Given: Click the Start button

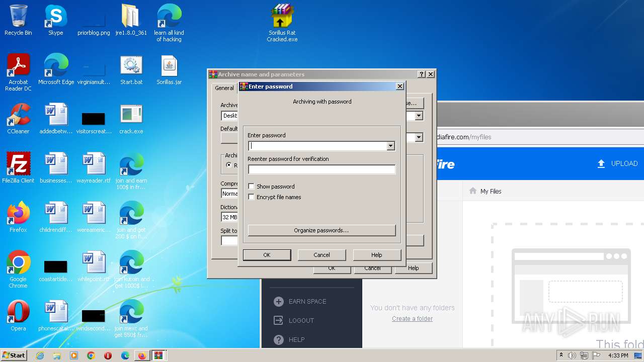Looking at the screenshot, I should (x=14, y=355).
